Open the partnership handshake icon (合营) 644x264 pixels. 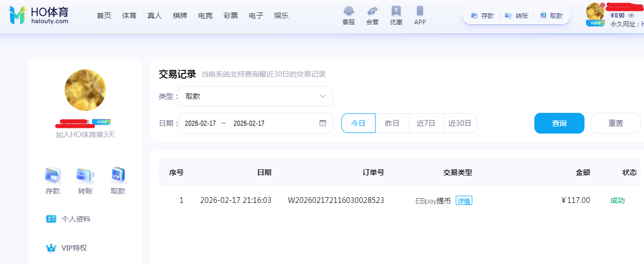(372, 11)
